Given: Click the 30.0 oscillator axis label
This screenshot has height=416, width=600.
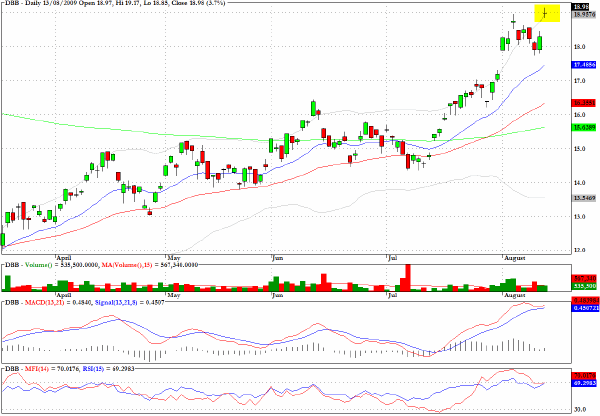Looking at the screenshot, I should [579, 409].
